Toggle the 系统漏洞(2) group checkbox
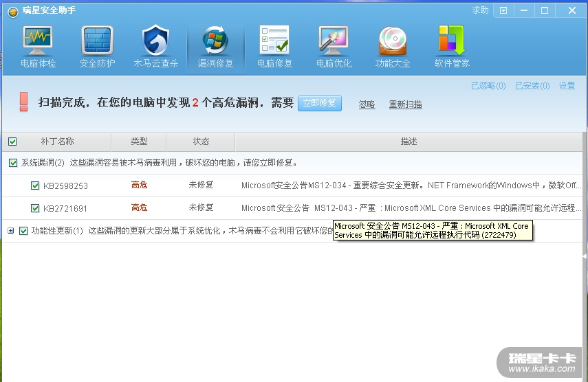588x382 pixels. coord(13,163)
